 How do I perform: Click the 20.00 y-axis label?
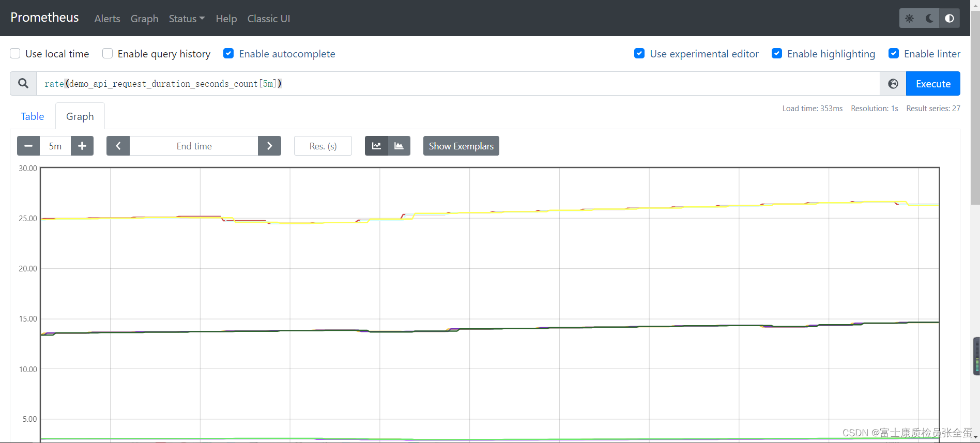point(28,269)
